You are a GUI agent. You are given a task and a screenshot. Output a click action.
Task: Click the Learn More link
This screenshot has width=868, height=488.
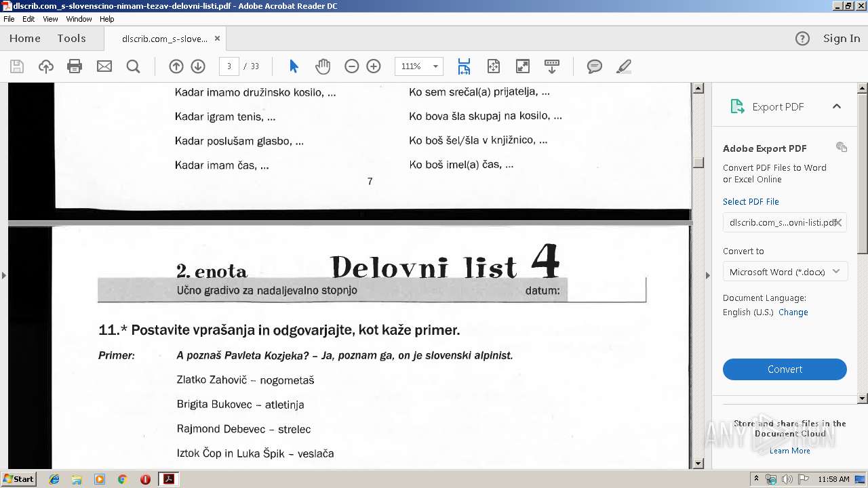(x=790, y=451)
